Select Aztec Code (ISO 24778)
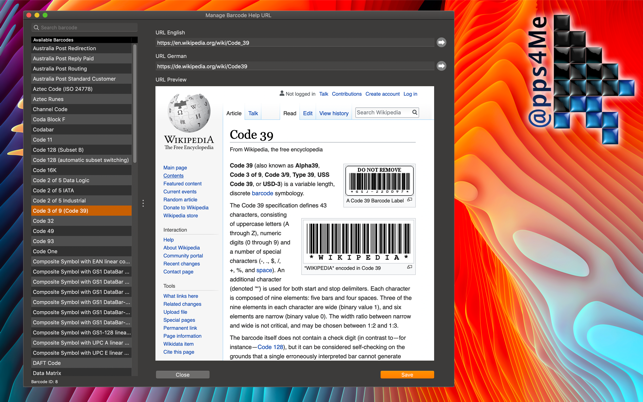643x402 pixels. click(x=82, y=89)
